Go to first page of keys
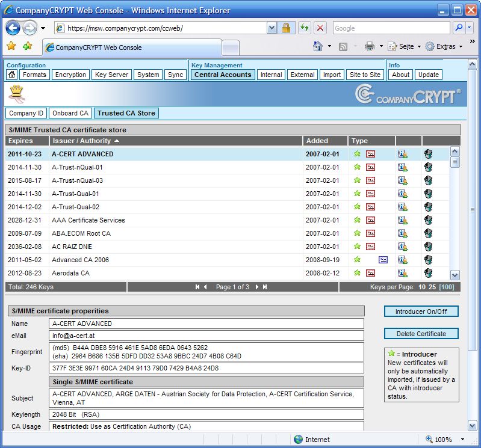 [x=197, y=287]
